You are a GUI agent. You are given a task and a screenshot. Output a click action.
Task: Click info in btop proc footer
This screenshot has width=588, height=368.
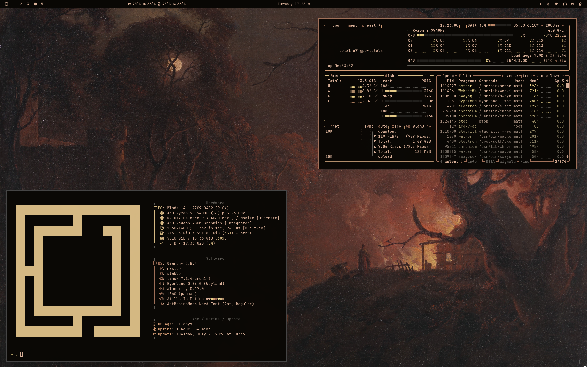tap(473, 162)
